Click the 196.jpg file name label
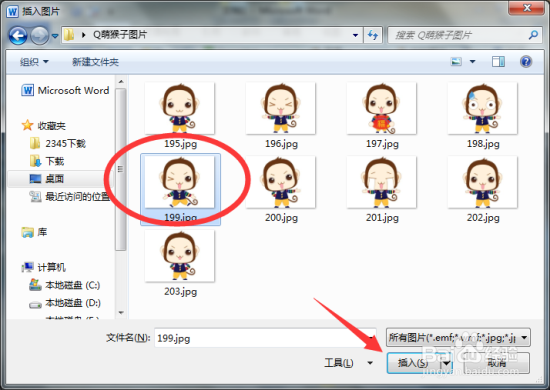 click(281, 144)
